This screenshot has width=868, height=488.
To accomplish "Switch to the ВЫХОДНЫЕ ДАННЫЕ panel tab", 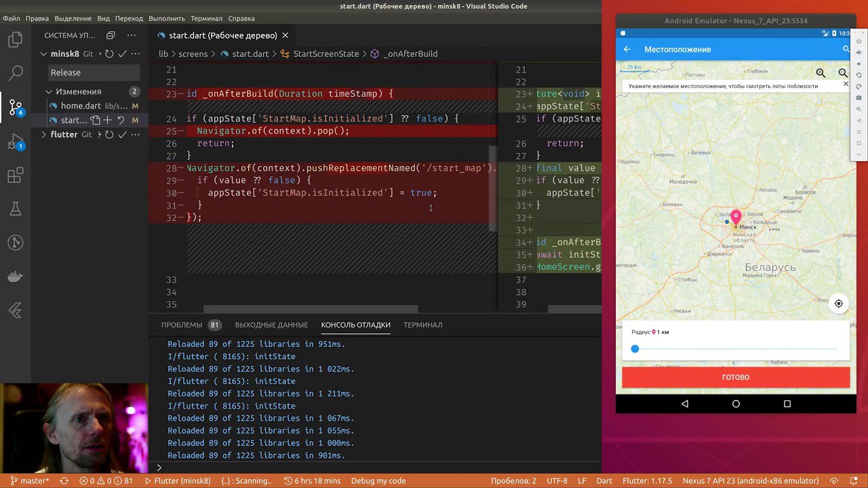I will point(271,325).
